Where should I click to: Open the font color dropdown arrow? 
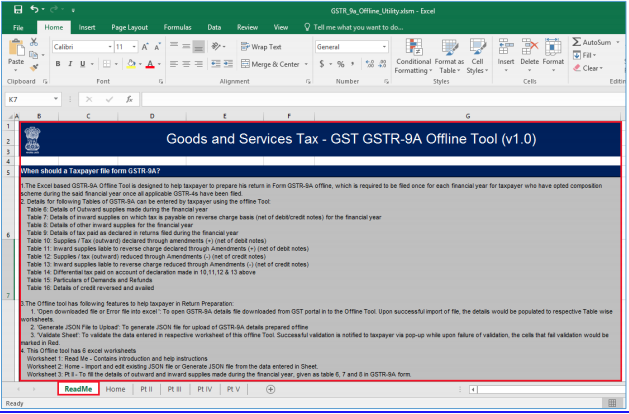pyautogui.click(x=159, y=64)
